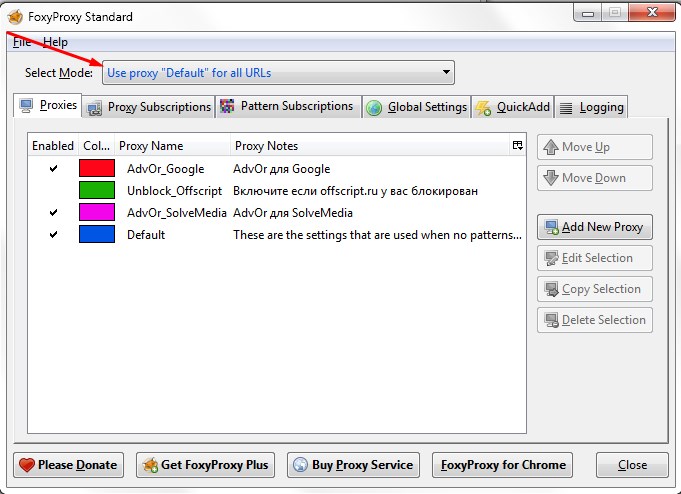Click the heart icon on Please Donate
Viewport: 681px width, 494px height.
click(26, 465)
